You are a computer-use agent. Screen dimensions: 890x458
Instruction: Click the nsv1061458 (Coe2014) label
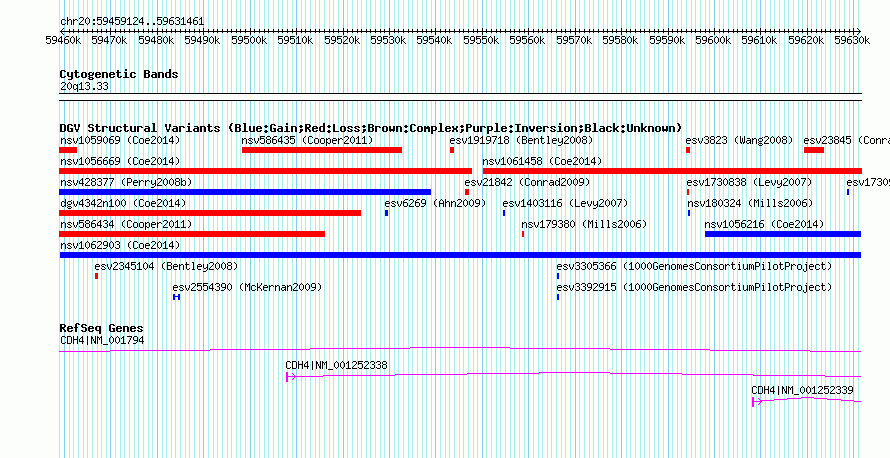(x=542, y=161)
